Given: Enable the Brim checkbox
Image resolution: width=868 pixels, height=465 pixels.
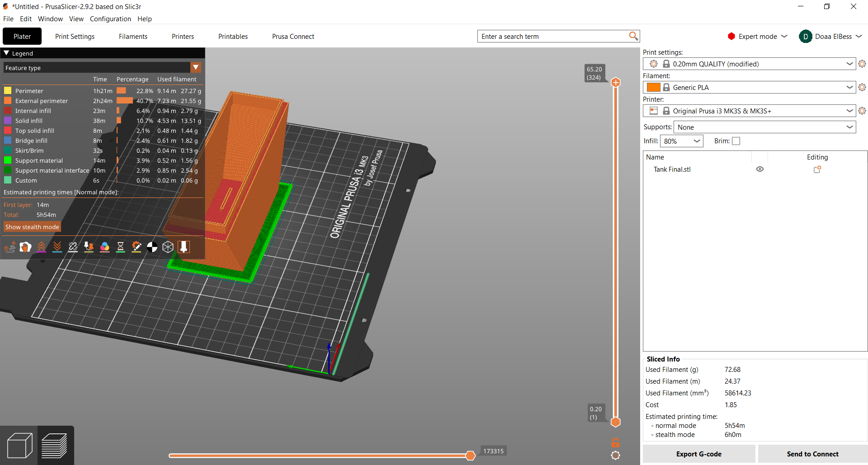Looking at the screenshot, I should coord(736,141).
